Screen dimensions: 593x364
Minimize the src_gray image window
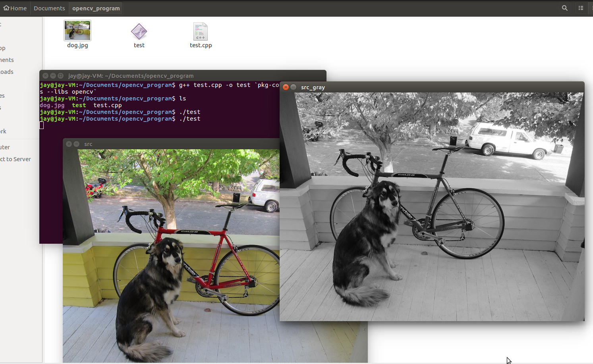click(293, 87)
